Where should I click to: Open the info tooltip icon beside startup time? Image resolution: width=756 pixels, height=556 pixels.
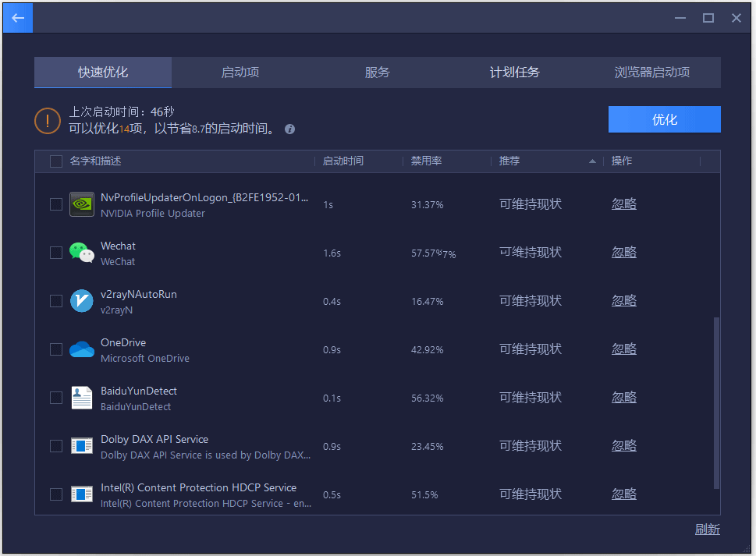coord(289,129)
